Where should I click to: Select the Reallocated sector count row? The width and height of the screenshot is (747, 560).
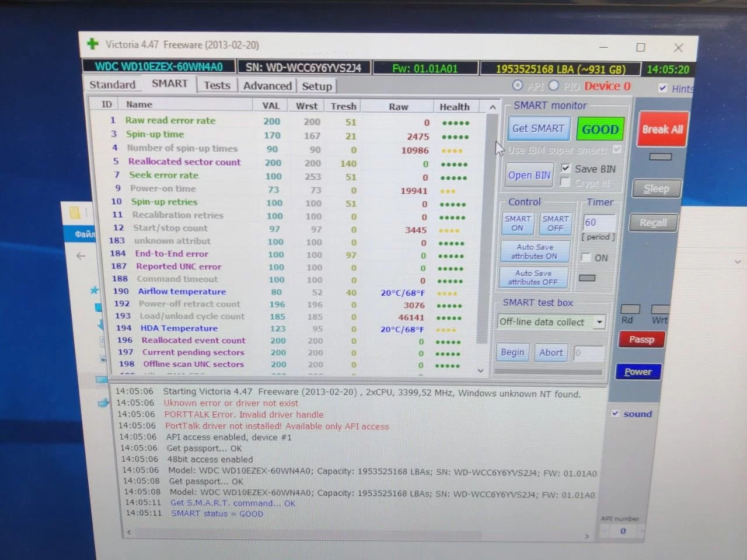[x=288, y=163]
